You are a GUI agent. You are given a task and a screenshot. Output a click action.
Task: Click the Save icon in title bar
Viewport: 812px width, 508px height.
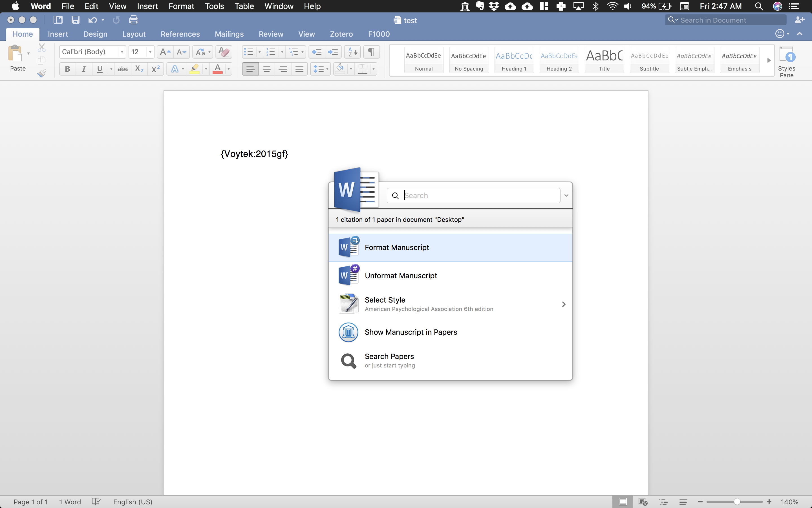click(76, 20)
